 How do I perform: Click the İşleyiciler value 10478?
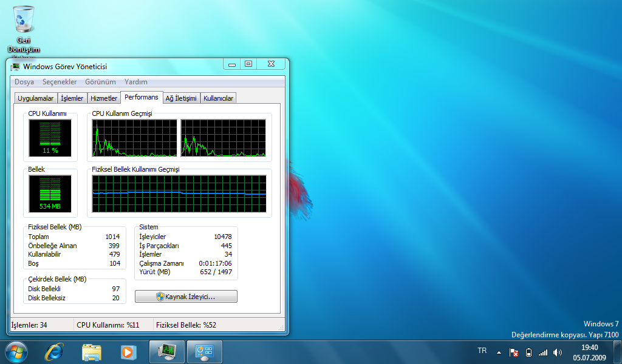click(x=223, y=237)
